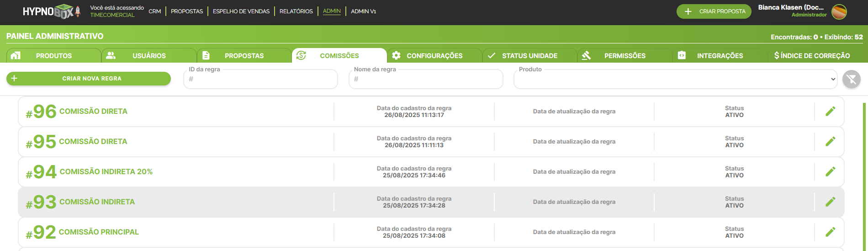Click Encontradas and Exibindo counter text
Image resolution: width=868 pixels, height=251 pixels.
click(817, 37)
